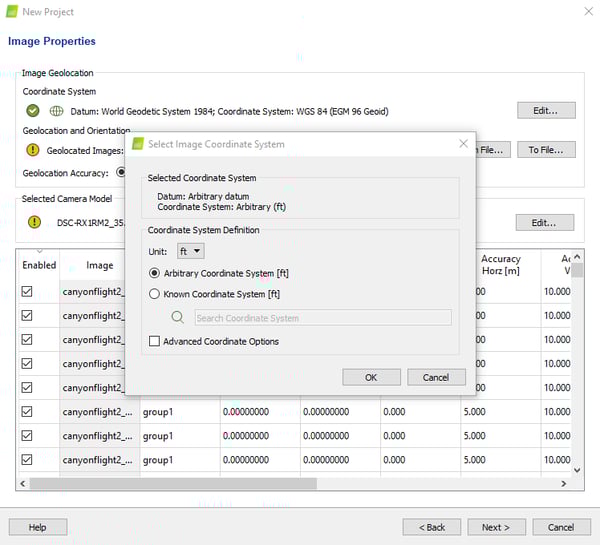Screen dimensions: 600x545
Task: Close the Select Image Coordinate System dialog
Action: pyautogui.click(x=463, y=144)
